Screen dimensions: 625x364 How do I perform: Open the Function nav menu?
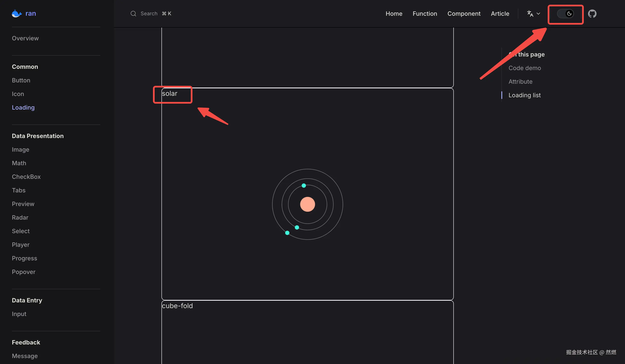point(425,14)
